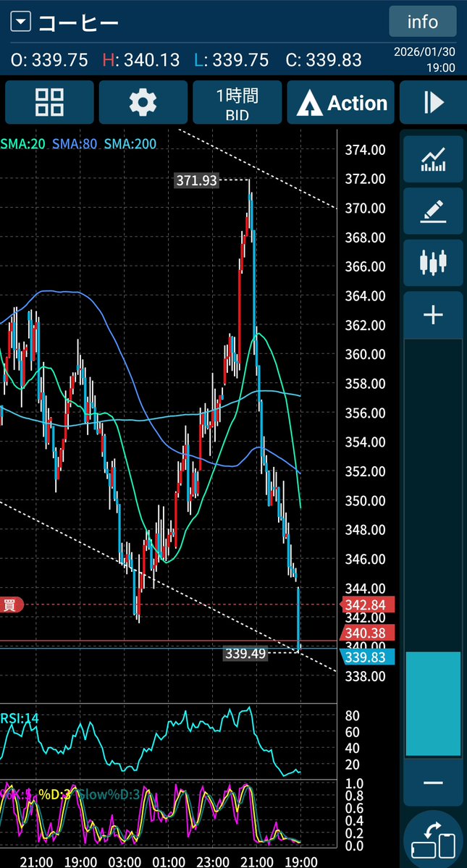Screen dimensions: 467x868
Task: Tap the H: 340.13 high value
Action: coord(141,60)
